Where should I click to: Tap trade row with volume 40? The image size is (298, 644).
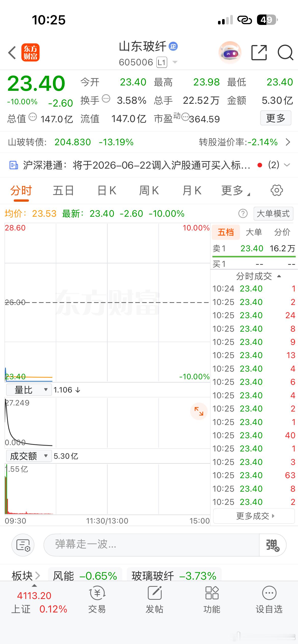(254, 435)
